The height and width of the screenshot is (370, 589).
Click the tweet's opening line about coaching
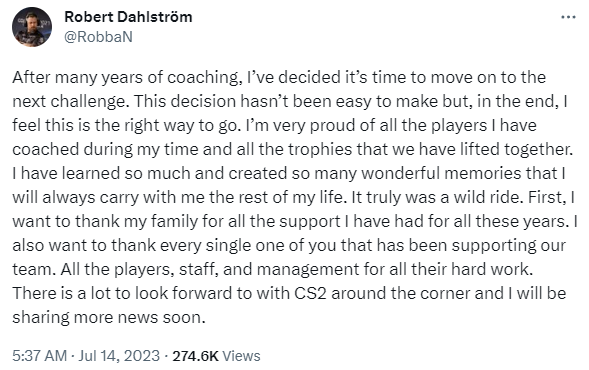[x=279, y=77]
